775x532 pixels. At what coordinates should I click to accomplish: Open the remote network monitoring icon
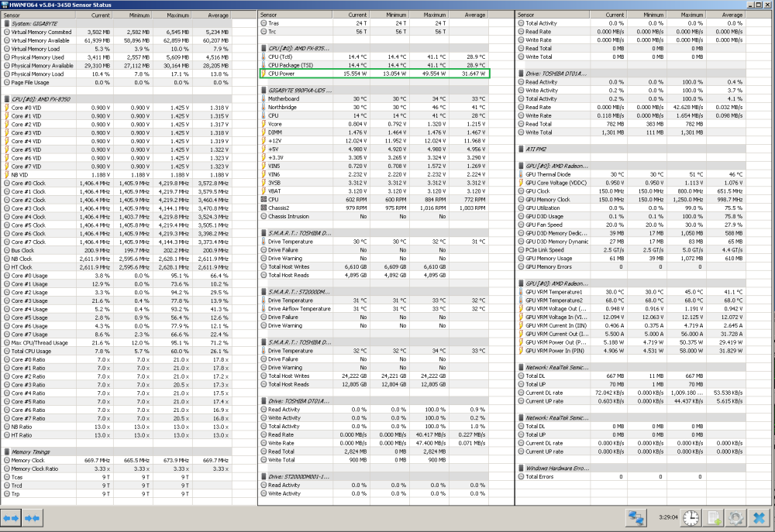coord(636,518)
